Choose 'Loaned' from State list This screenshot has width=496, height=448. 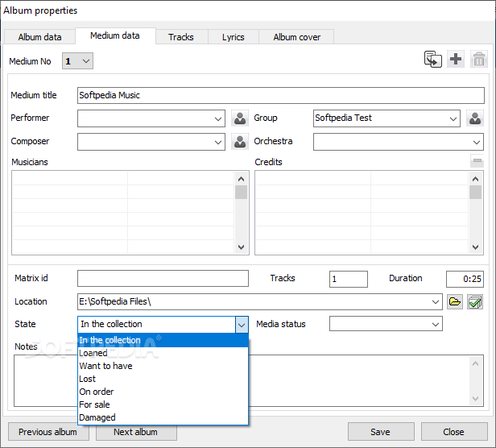point(163,353)
